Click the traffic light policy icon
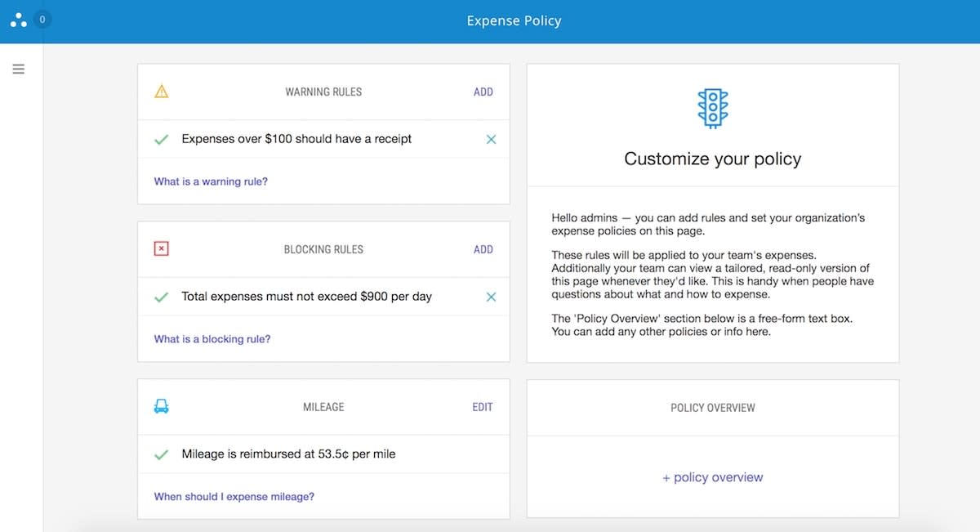Screen dimensions: 980x532 pos(713,109)
